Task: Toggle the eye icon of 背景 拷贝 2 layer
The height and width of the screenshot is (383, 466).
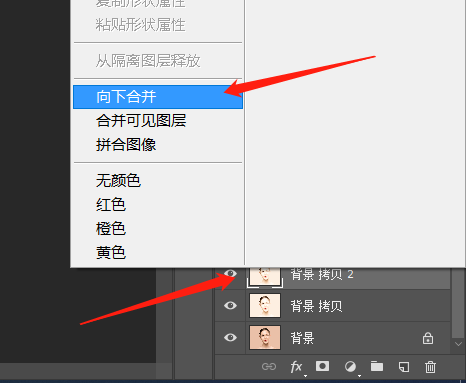Action: pos(230,274)
